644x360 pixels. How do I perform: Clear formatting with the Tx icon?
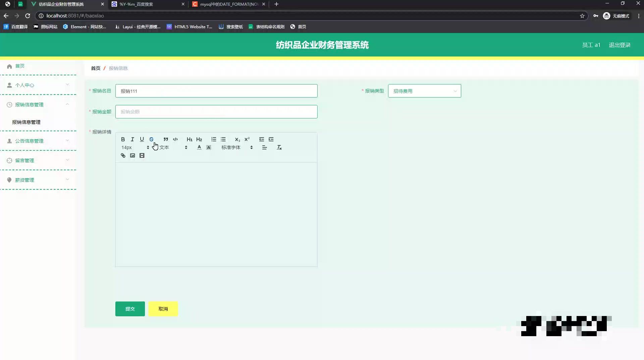click(x=279, y=147)
